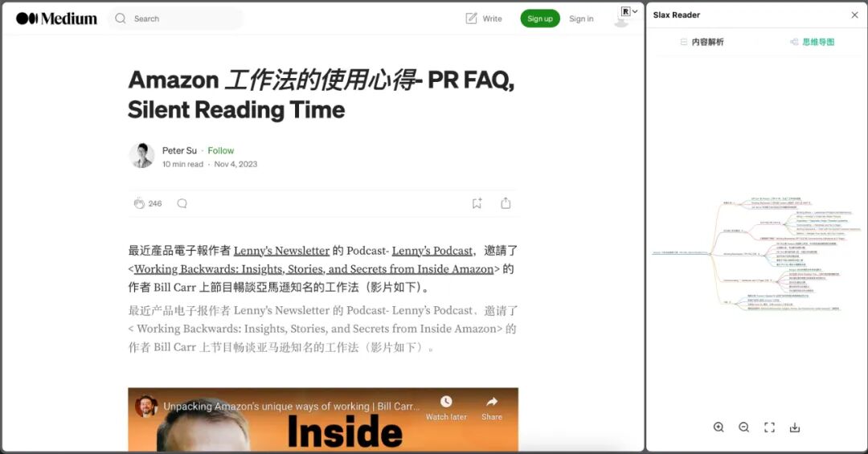Follow the author Peter Su
868x454 pixels.
pos(221,150)
